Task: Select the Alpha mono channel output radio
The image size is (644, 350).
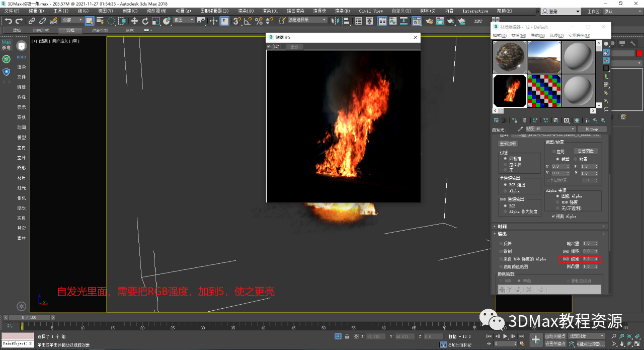Action: point(505,191)
